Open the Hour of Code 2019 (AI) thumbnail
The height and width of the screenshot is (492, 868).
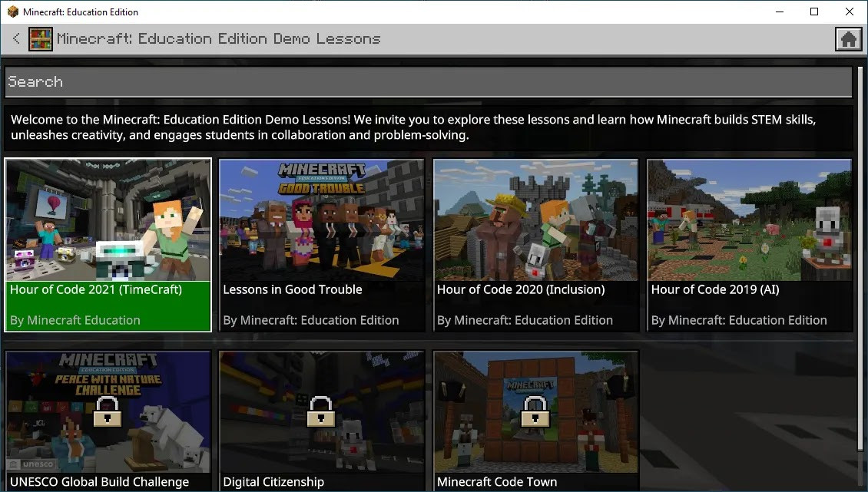(750, 220)
